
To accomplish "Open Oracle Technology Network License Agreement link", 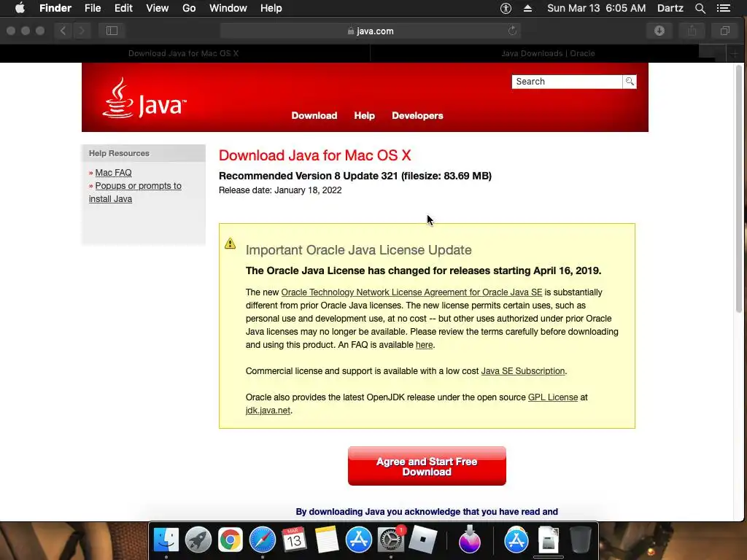I will pyautogui.click(x=411, y=292).
